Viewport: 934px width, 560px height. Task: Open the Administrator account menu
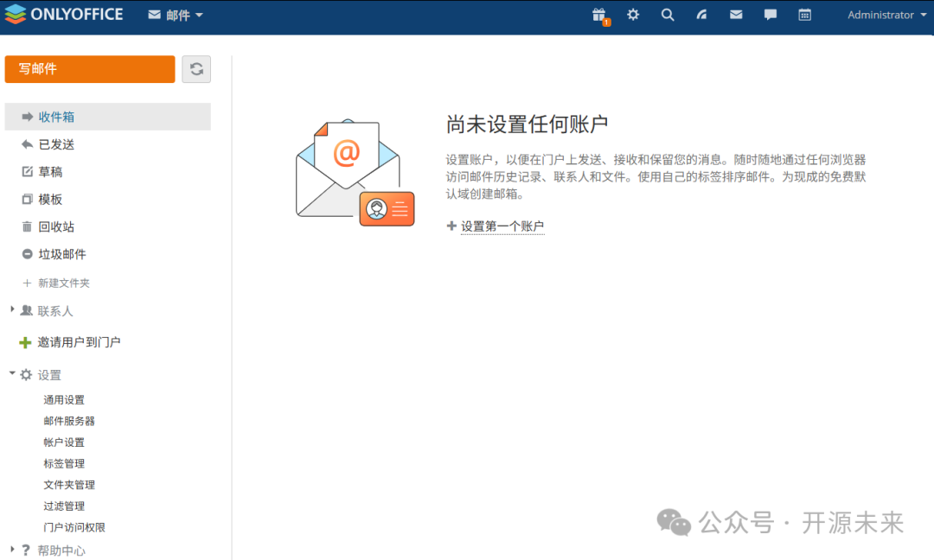tap(883, 15)
